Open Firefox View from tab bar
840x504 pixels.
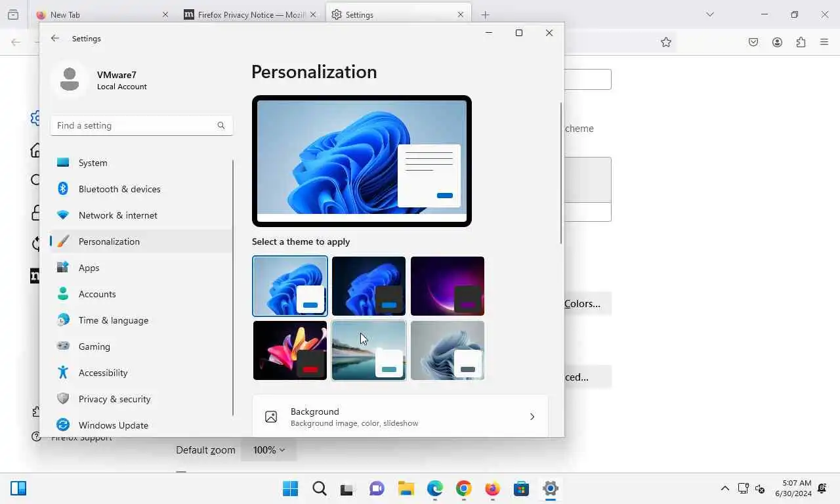point(13,14)
